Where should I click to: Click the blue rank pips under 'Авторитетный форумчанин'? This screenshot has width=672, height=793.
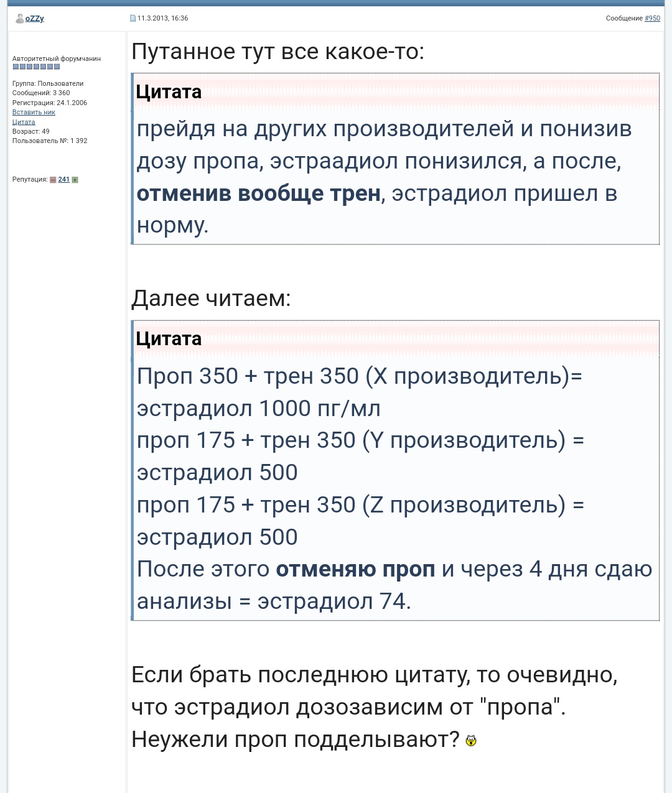coord(36,67)
